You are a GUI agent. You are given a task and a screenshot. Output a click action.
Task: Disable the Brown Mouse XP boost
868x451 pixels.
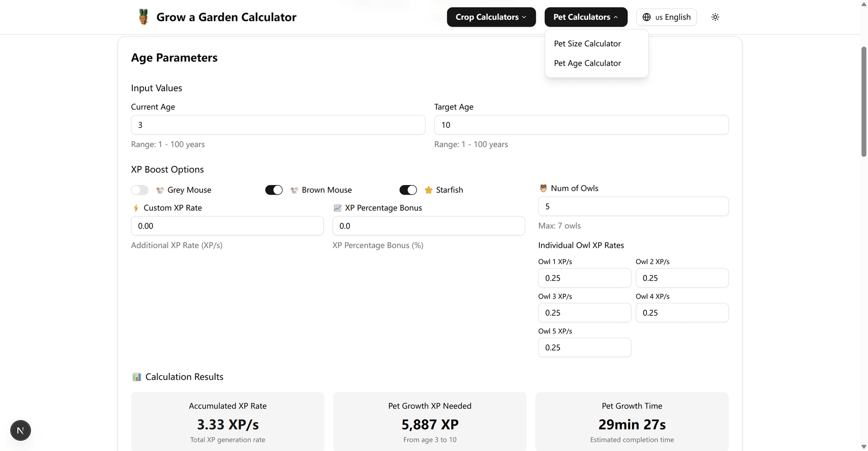pyautogui.click(x=274, y=190)
